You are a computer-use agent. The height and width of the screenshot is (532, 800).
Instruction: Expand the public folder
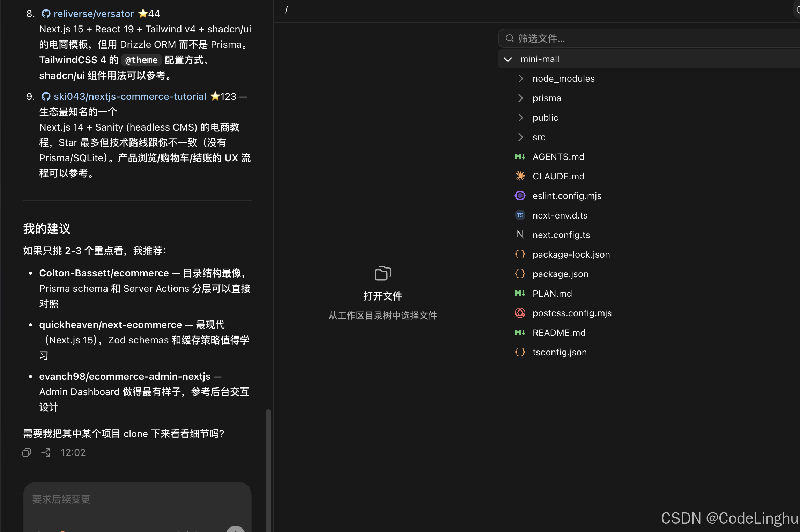(x=520, y=118)
